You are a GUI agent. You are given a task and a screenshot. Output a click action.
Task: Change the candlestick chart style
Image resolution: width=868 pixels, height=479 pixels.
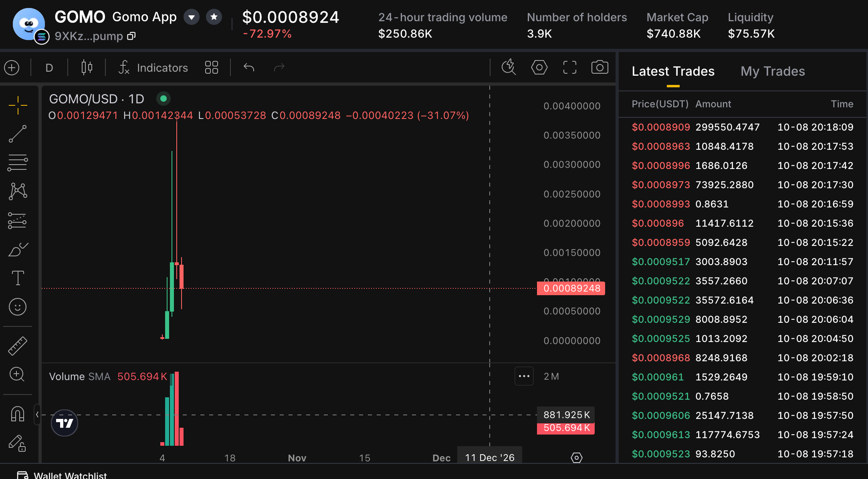(87, 68)
